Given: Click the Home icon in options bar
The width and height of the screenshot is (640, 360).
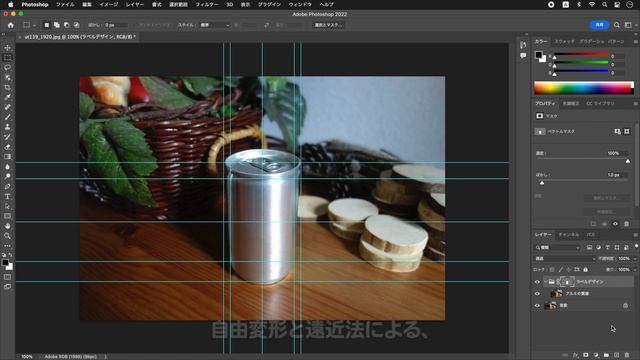Looking at the screenshot, I should point(11,25).
